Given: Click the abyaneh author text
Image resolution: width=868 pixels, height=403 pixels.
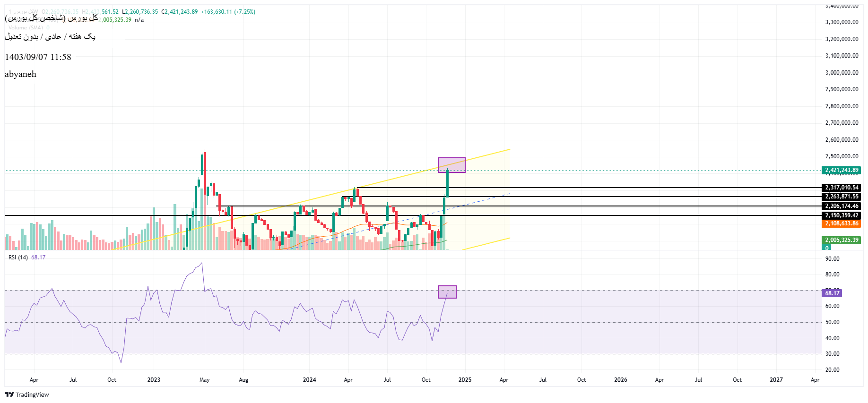Looking at the screenshot, I should click(20, 74).
